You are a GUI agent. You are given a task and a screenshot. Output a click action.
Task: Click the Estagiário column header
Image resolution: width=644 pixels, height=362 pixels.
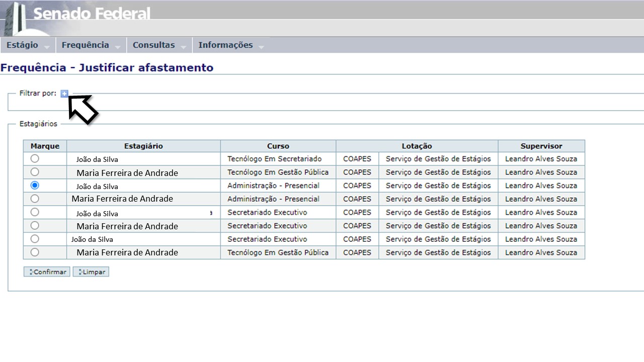(x=143, y=146)
